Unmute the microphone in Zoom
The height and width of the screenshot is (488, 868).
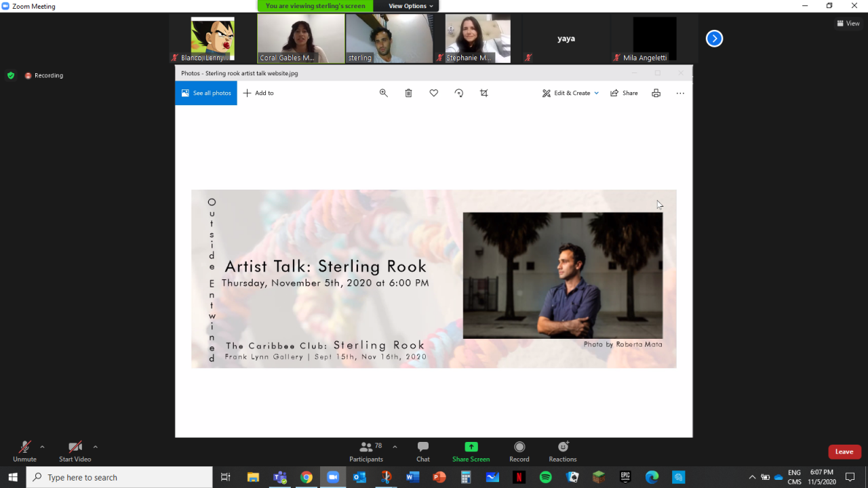[x=24, y=451]
